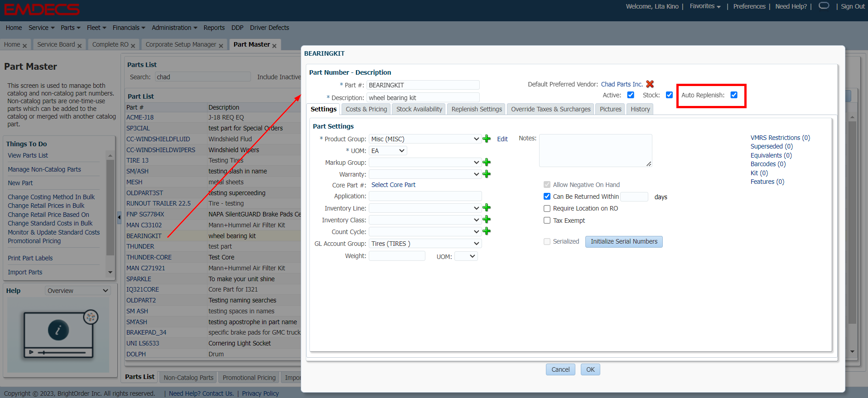
Task: Click the Edit product group link
Action: click(x=502, y=139)
